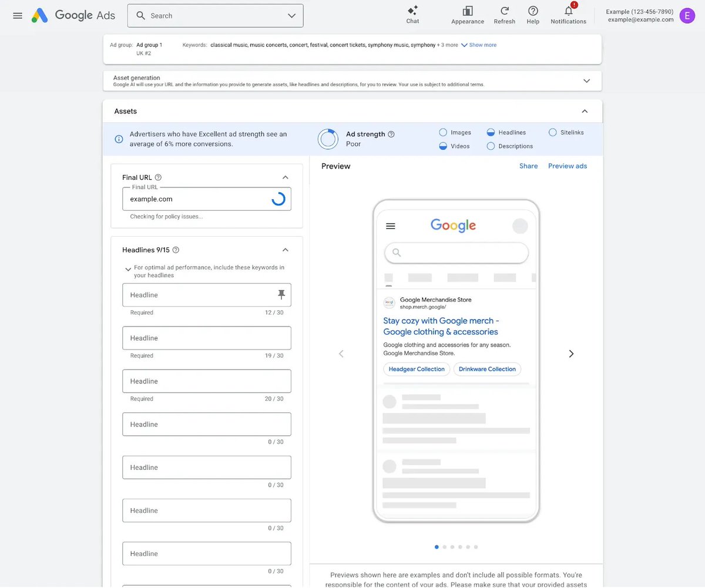Click the headline field showing 19 / 30
Viewport: 705px width, 588px height.
[207, 338]
